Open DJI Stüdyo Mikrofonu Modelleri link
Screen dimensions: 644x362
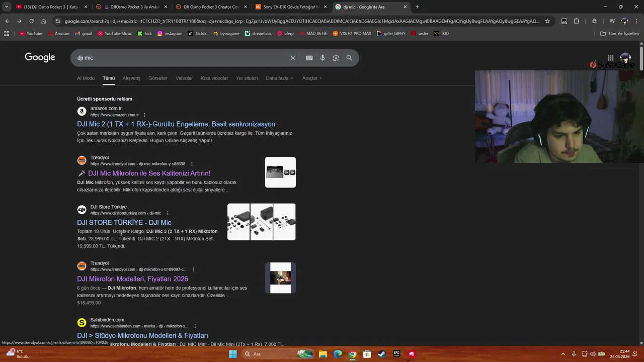[x=142, y=335]
